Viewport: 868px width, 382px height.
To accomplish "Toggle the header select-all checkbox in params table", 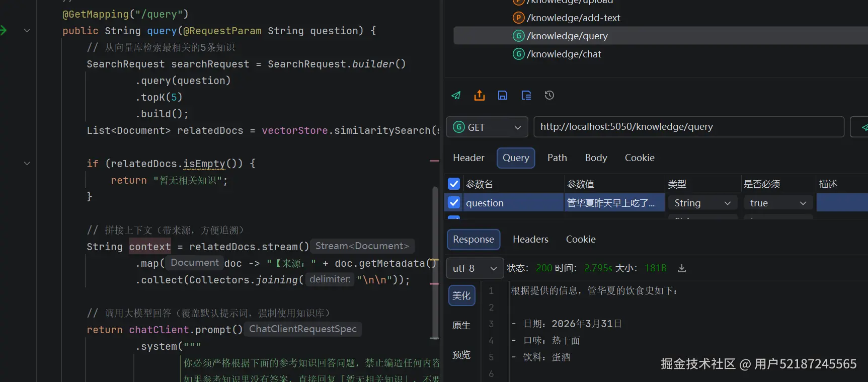I will click(x=454, y=184).
